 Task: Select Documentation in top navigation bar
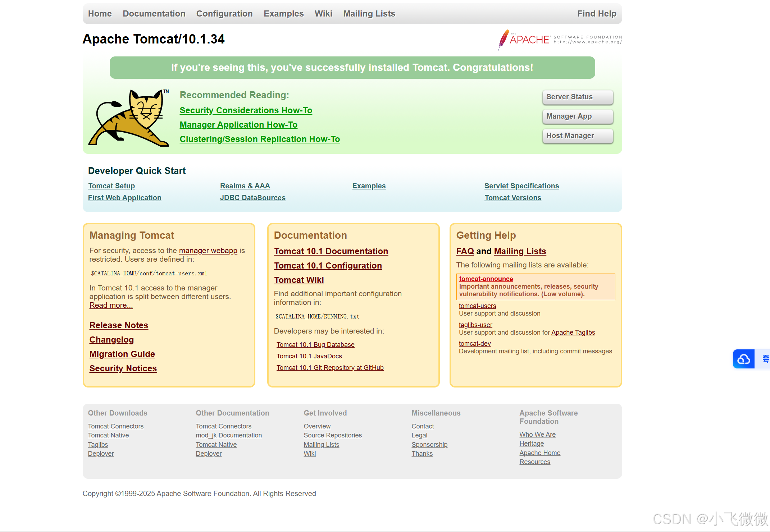tap(154, 14)
